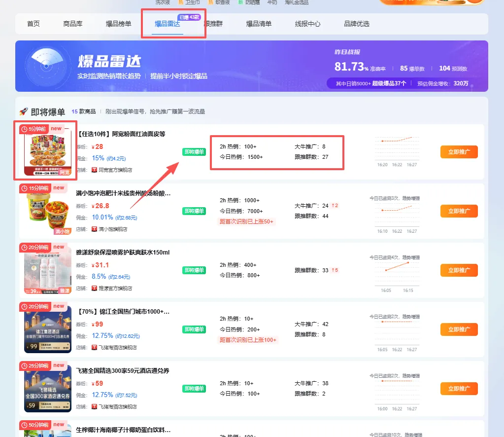Click 超级爆品37个 text in banner
The height and width of the screenshot is (437, 504).
[389, 83]
